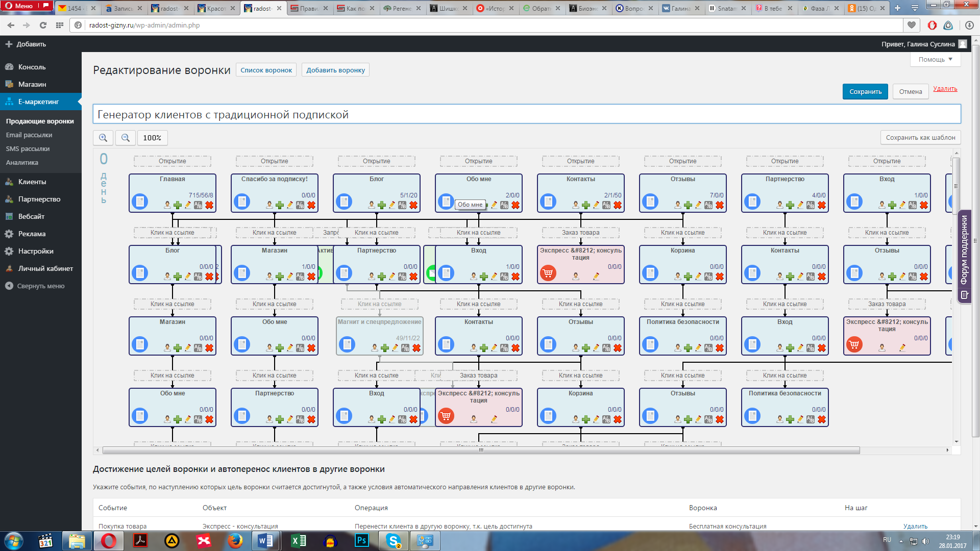The width and height of the screenshot is (980, 551).
Task: Open the Клиенты sidebar menu
Action: click(x=32, y=182)
